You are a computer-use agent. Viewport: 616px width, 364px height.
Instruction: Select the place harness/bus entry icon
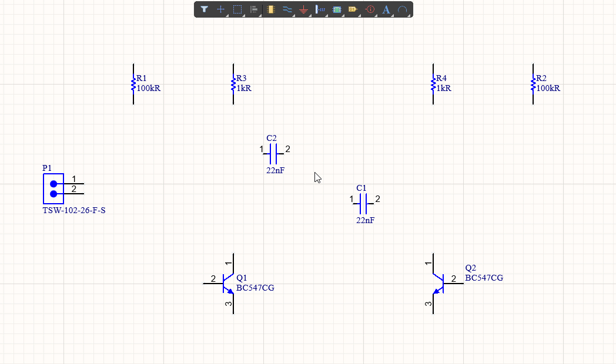click(320, 9)
